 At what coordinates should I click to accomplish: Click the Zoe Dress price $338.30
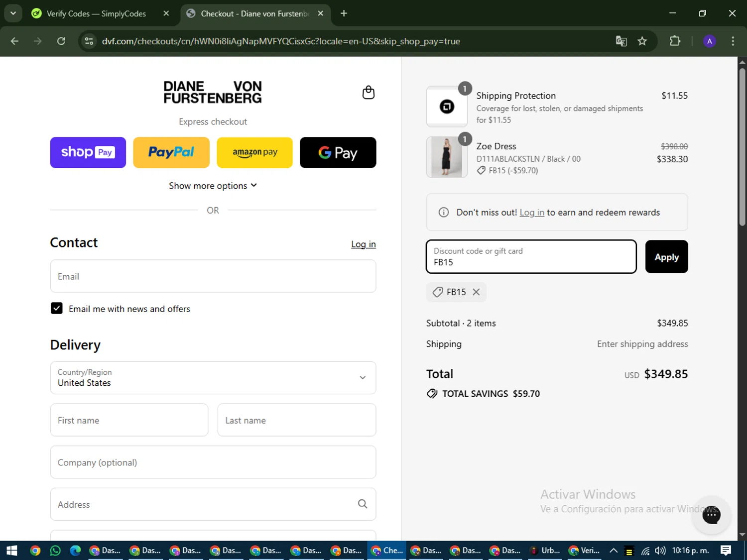point(672,159)
